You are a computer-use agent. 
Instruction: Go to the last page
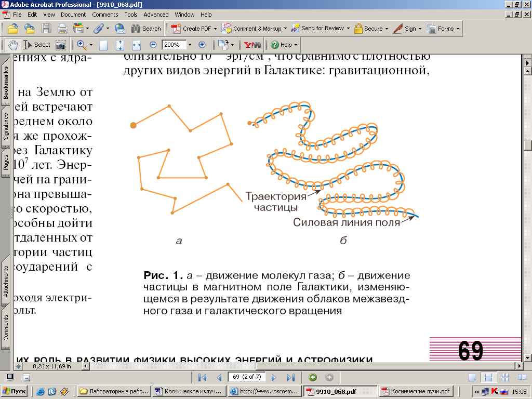(x=290, y=377)
